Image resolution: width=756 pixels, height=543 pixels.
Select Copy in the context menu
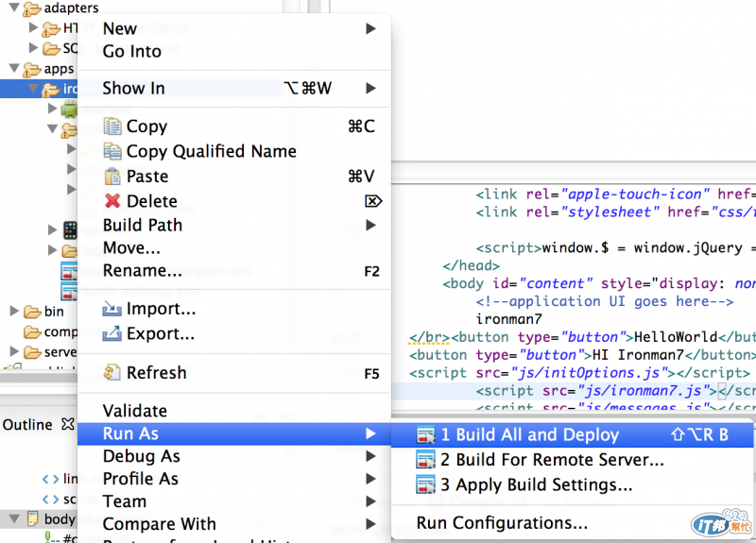click(233, 127)
